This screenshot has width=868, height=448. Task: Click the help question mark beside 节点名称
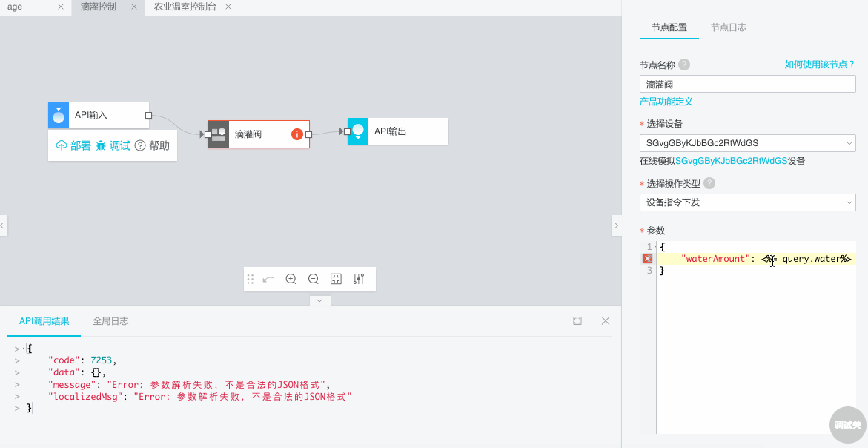click(684, 65)
